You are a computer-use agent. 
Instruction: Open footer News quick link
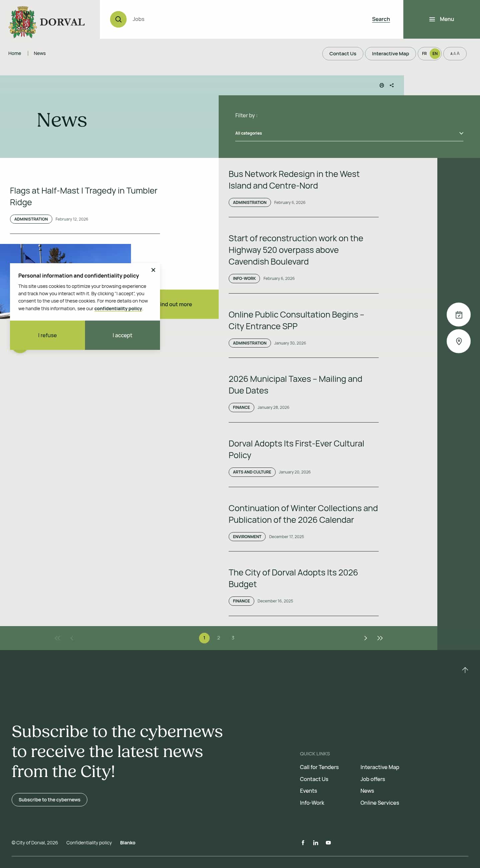coord(367,790)
